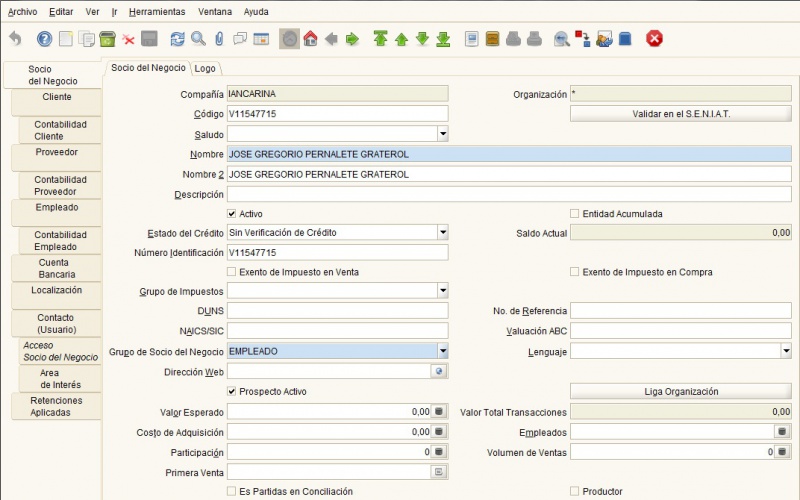
Task: Copy the record using the duplicate pages icon
Action: (87, 39)
